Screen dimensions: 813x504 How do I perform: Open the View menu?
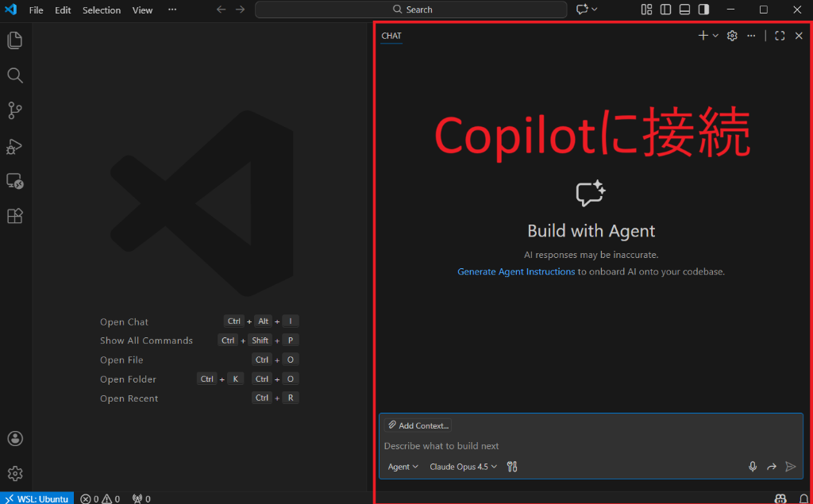coord(142,10)
